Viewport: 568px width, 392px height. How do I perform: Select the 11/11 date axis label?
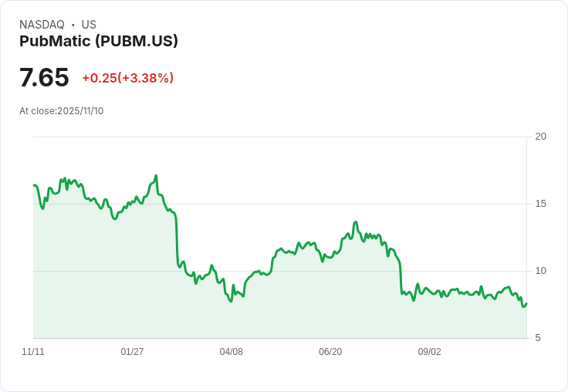tap(33, 352)
